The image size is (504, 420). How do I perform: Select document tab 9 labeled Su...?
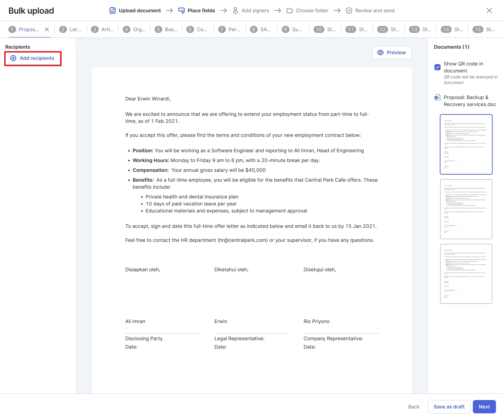point(293,29)
